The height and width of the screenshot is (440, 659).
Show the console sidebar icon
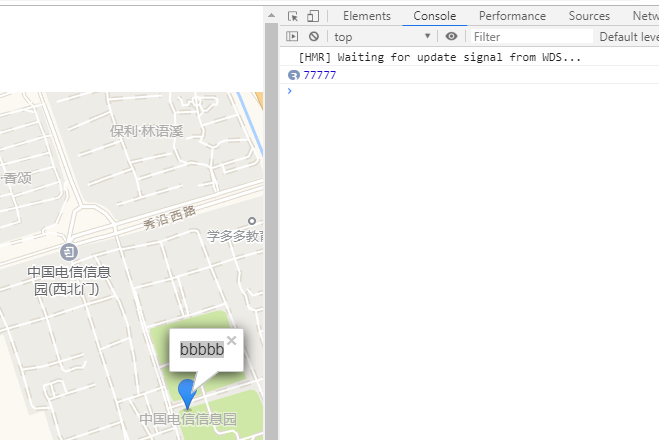pos(292,37)
